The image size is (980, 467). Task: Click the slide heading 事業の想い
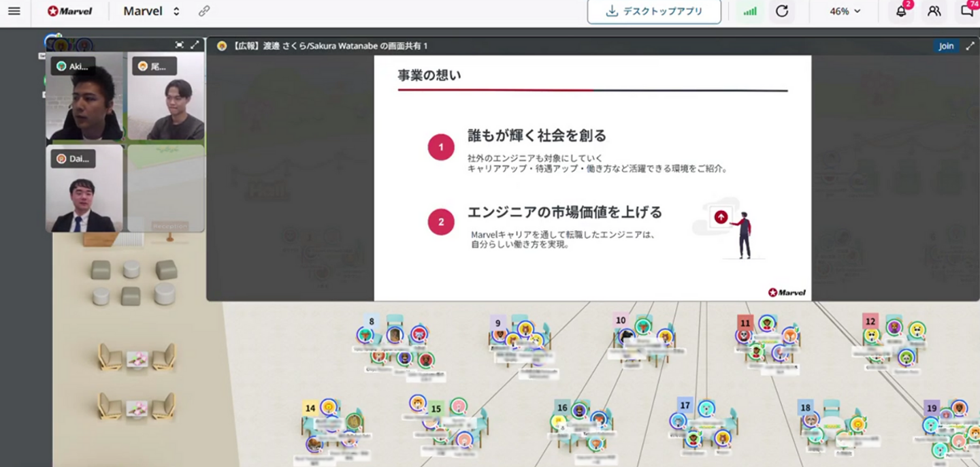(x=429, y=75)
